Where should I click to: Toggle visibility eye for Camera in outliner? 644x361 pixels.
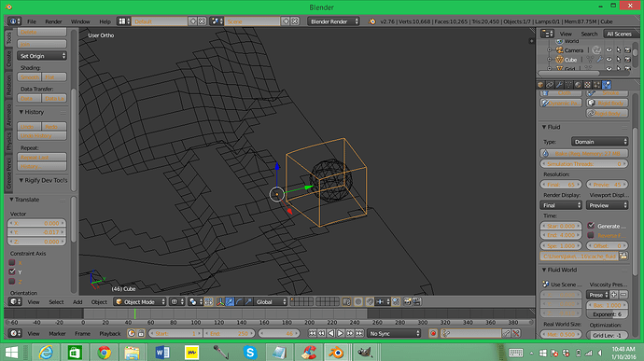point(609,50)
